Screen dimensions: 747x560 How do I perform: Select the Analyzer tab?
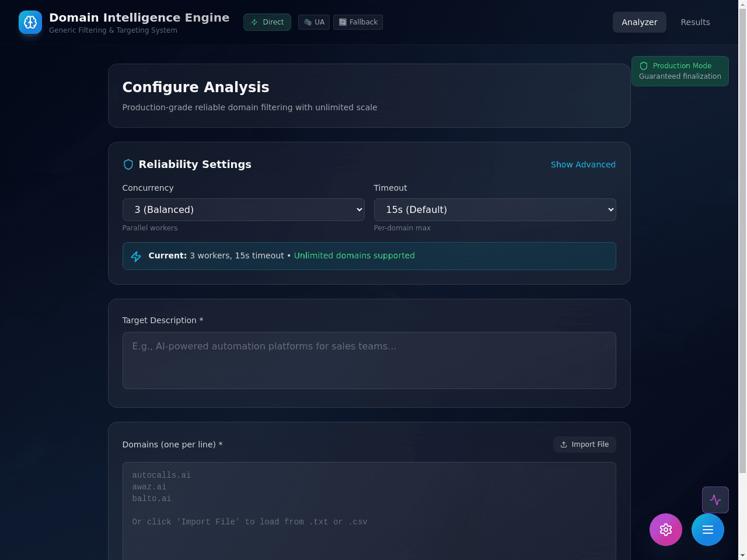639,22
